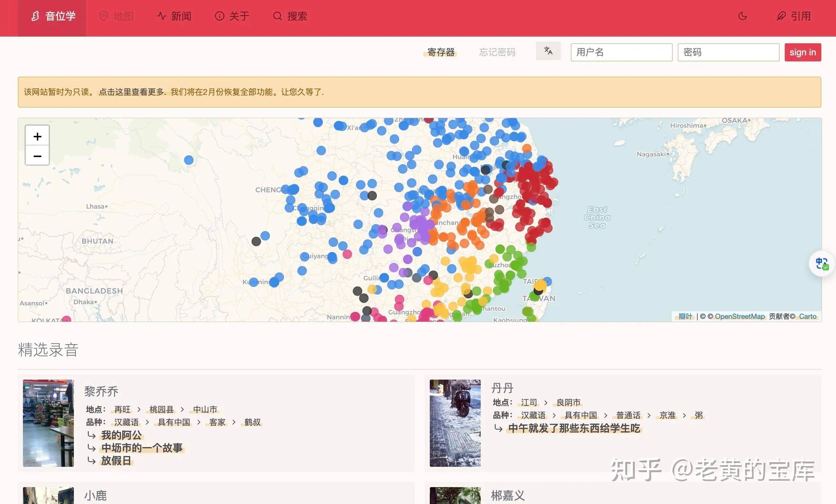
Task: Click location link 江司
Action: (x=529, y=402)
